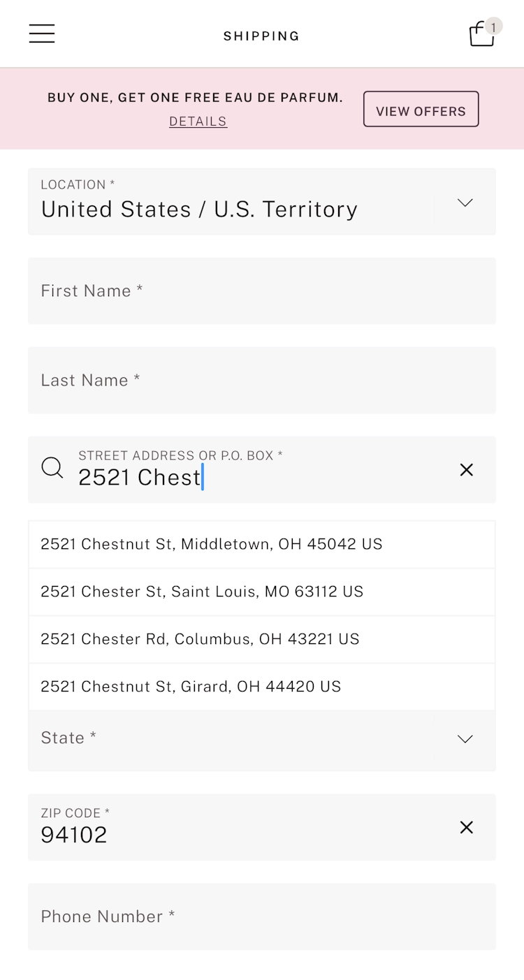
Task: Clear the ZIP code field
Action: pos(467,828)
